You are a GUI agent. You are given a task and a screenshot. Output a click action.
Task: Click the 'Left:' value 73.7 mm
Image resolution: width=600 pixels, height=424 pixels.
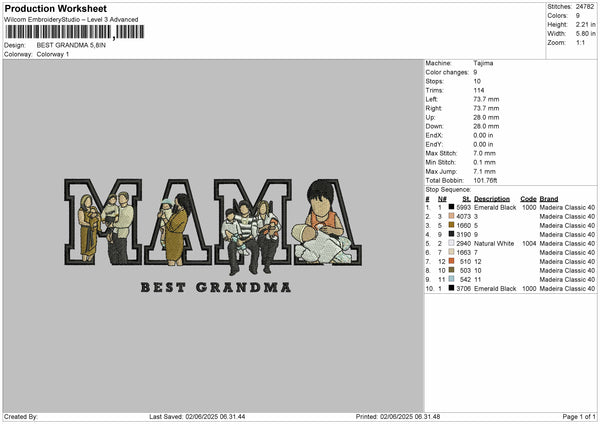(x=486, y=99)
